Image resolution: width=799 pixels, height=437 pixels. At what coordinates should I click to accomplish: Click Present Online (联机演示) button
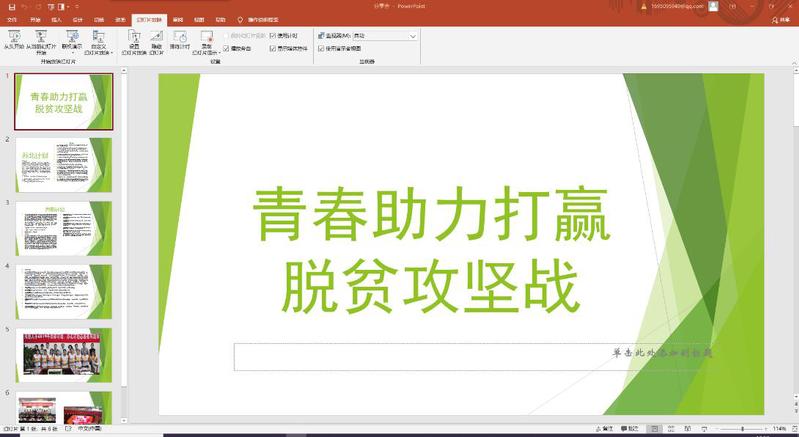(71, 41)
